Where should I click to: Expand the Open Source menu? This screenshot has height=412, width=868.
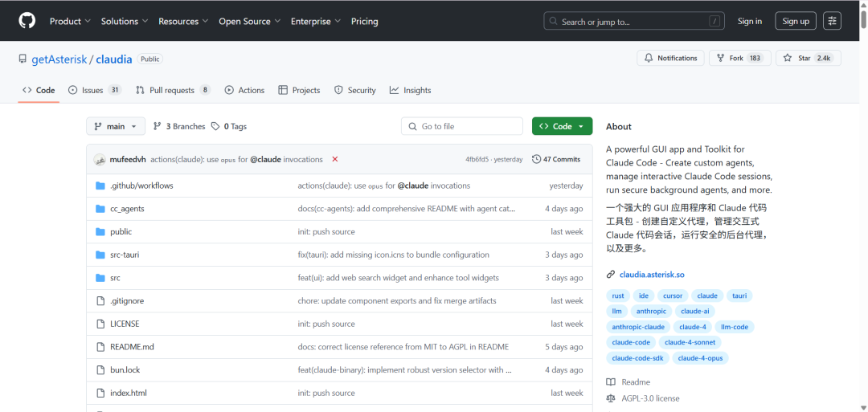click(x=249, y=21)
